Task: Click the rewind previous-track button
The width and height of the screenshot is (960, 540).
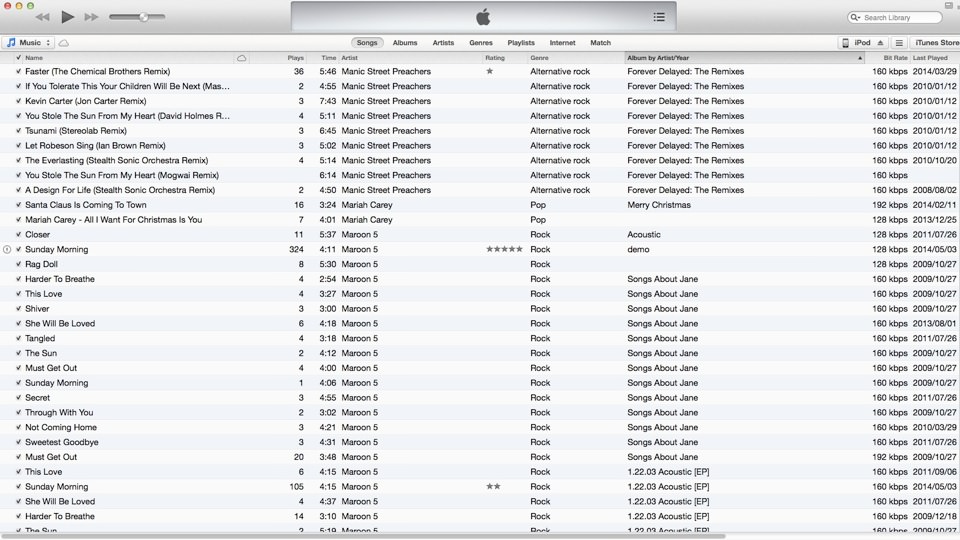Action: tap(42, 17)
